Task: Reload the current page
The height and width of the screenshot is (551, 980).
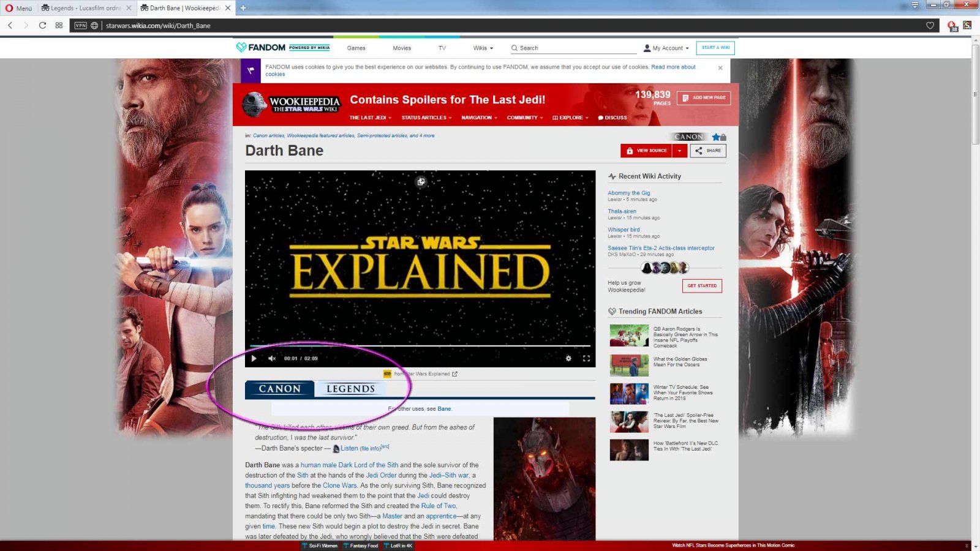Action: (42, 25)
